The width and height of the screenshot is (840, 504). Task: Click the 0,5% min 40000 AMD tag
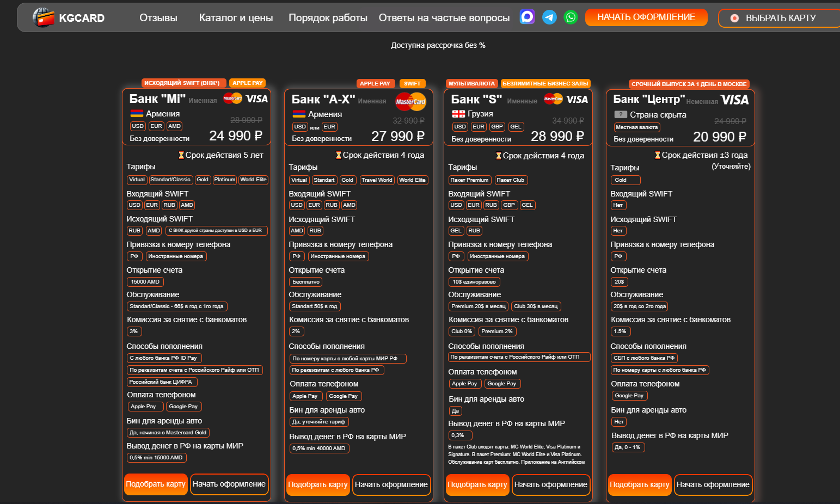pos(319,448)
